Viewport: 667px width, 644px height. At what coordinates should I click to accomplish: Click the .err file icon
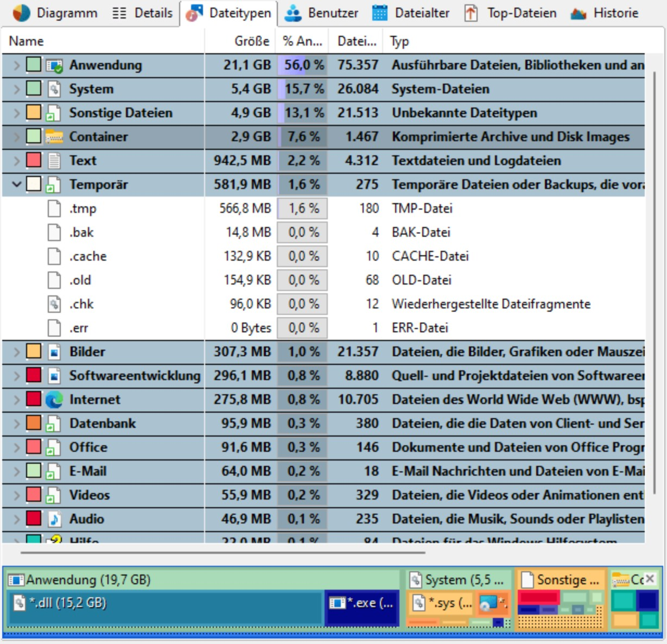tap(54, 328)
